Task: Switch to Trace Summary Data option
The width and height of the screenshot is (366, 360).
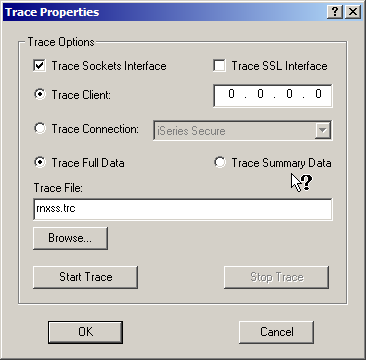Action: [x=220, y=163]
